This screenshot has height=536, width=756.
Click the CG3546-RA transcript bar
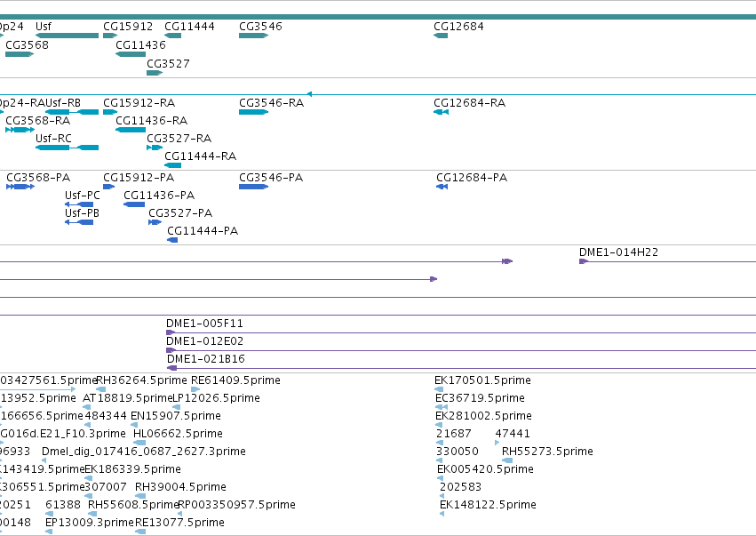tap(253, 112)
